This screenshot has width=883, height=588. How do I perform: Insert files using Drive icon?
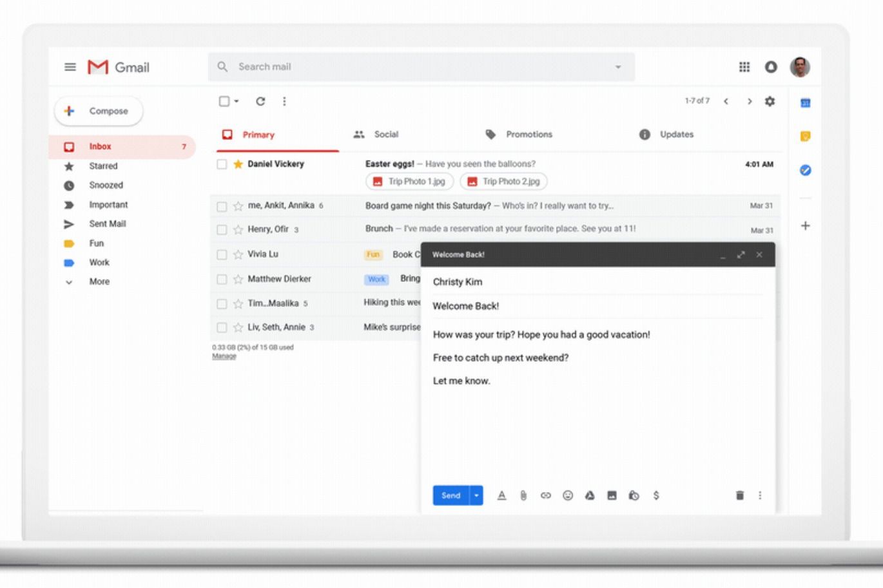coord(590,495)
